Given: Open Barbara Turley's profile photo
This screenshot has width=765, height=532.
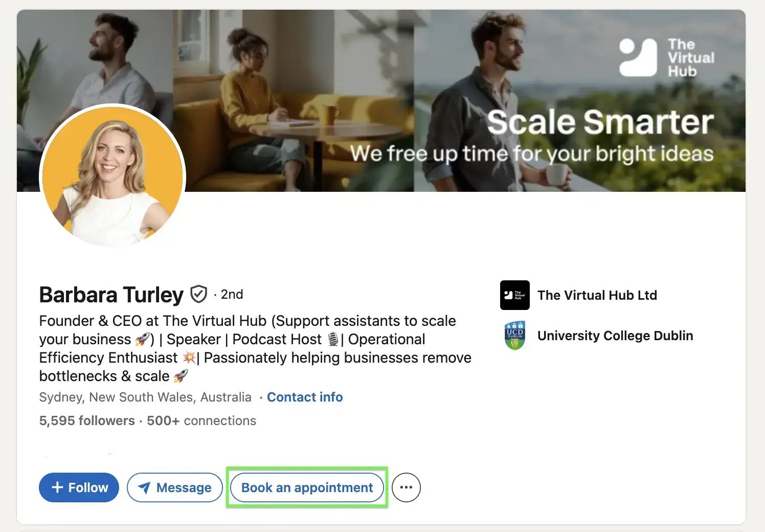Looking at the screenshot, I should pyautogui.click(x=113, y=176).
